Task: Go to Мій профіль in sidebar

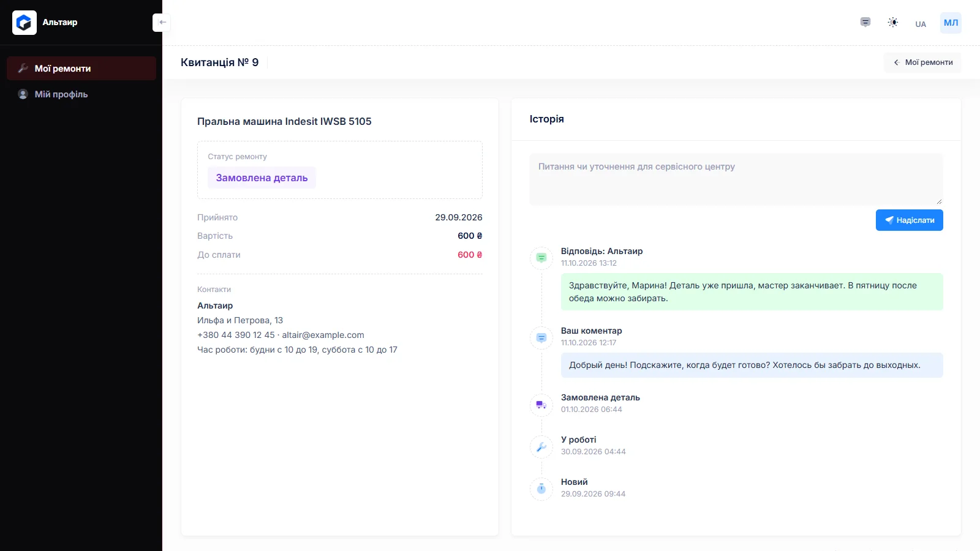Action: click(x=81, y=94)
